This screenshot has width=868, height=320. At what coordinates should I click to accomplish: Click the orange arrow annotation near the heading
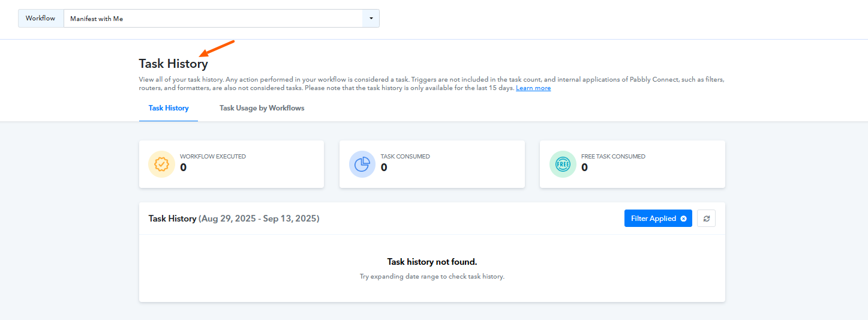click(217, 48)
